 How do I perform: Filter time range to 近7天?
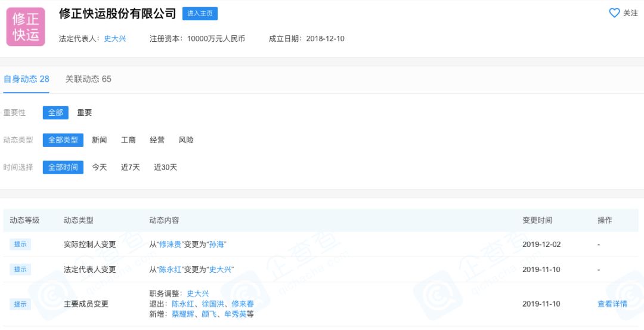coord(130,167)
